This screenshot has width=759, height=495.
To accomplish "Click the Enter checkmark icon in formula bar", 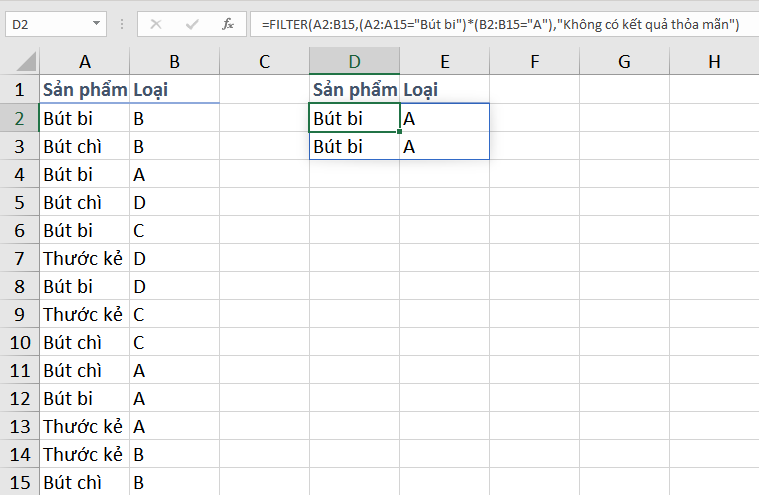I will pyautogui.click(x=194, y=23).
